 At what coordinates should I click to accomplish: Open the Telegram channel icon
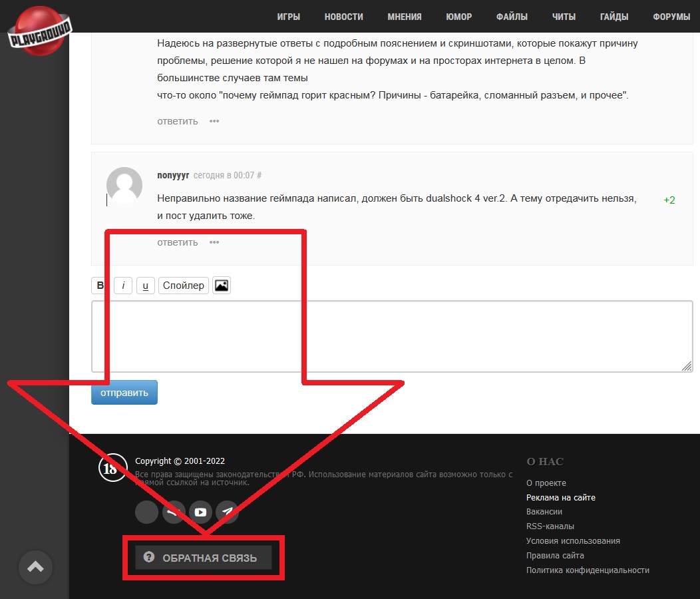[227, 512]
